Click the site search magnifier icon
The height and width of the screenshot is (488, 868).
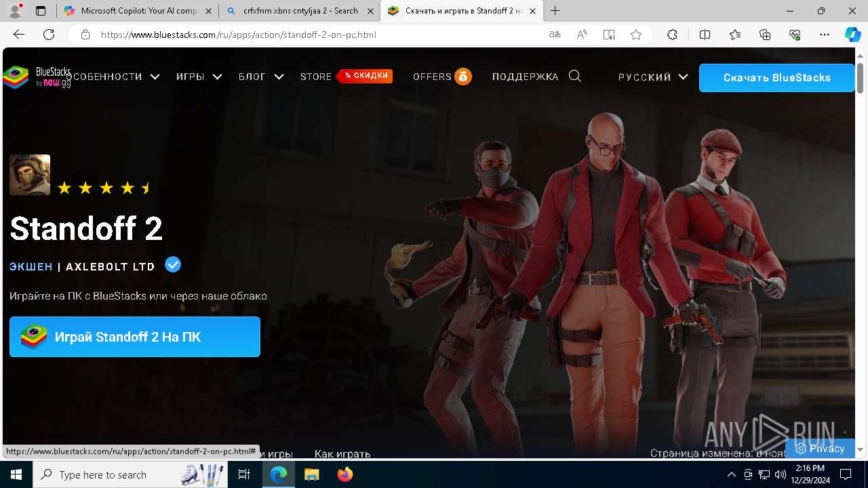[x=575, y=77]
